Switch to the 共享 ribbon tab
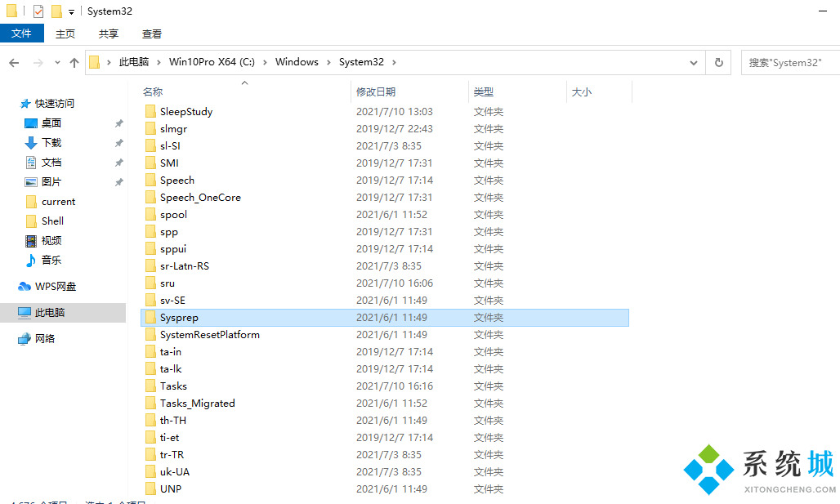 point(109,33)
